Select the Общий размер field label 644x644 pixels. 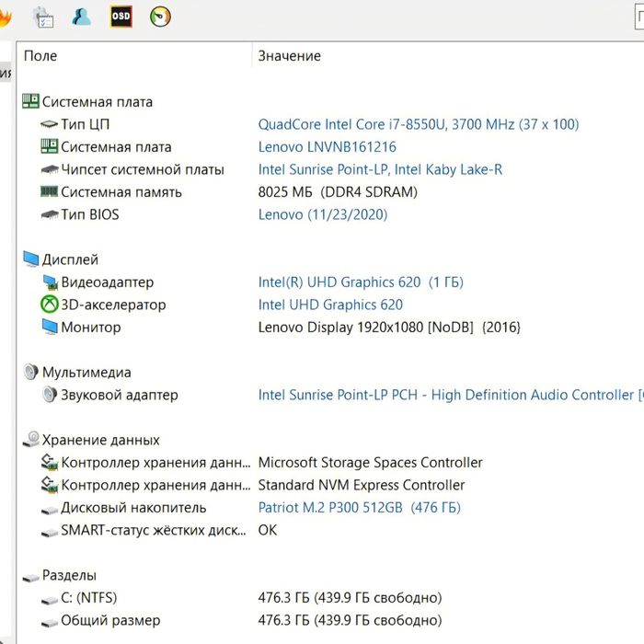(110, 620)
